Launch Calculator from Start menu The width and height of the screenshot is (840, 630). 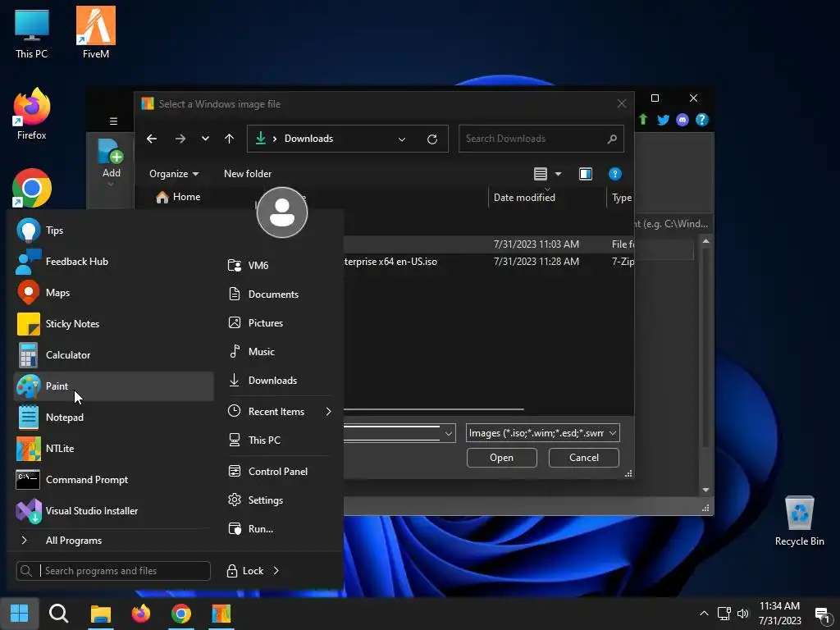tap(113, 354)
